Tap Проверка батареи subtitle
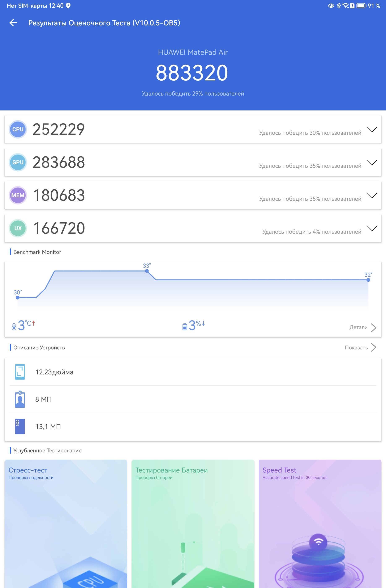The height and width of the screenshot is (588, 386). [154, 478]
